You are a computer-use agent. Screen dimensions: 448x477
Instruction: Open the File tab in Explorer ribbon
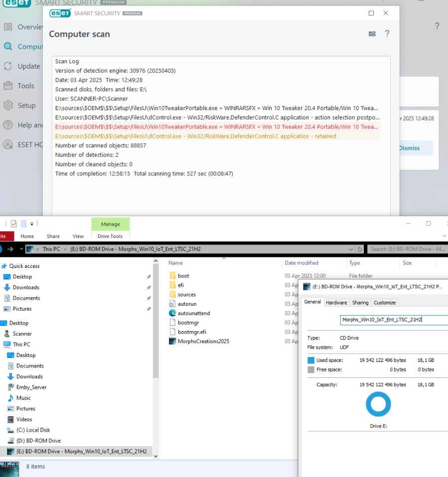click(x=6, y=237)
